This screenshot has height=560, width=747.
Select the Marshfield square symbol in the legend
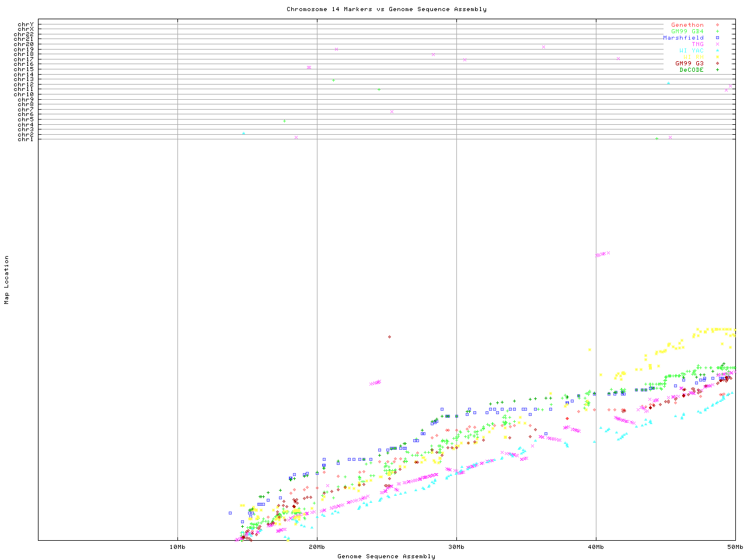pyautogui.click(x=717, y=38)
